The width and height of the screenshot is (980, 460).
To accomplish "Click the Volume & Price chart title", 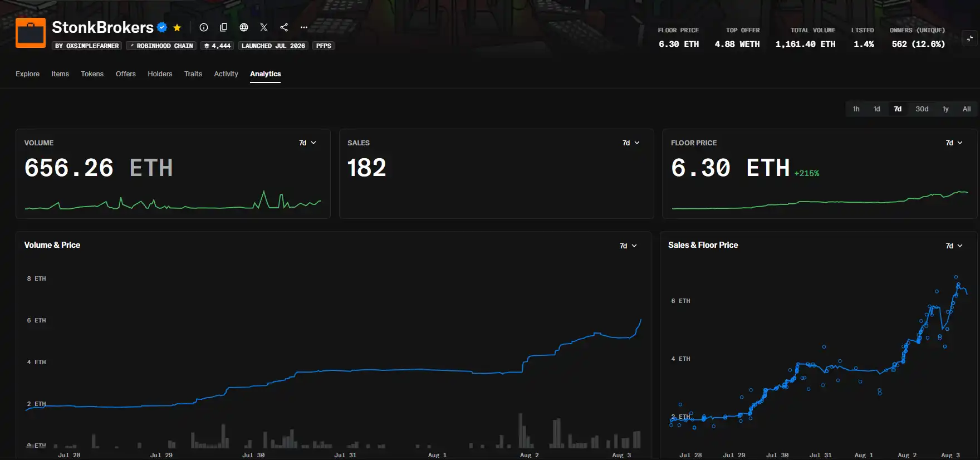I will 52,245.
